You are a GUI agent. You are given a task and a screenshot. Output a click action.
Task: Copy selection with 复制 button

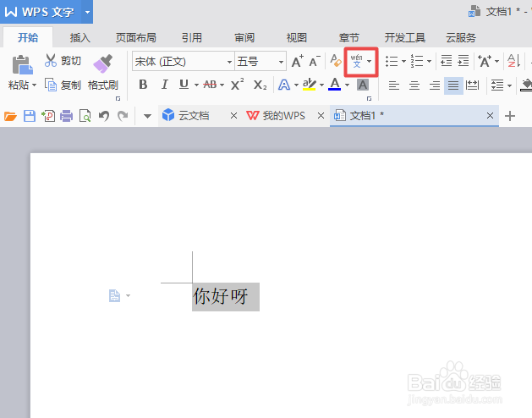(x=63, y=85)
